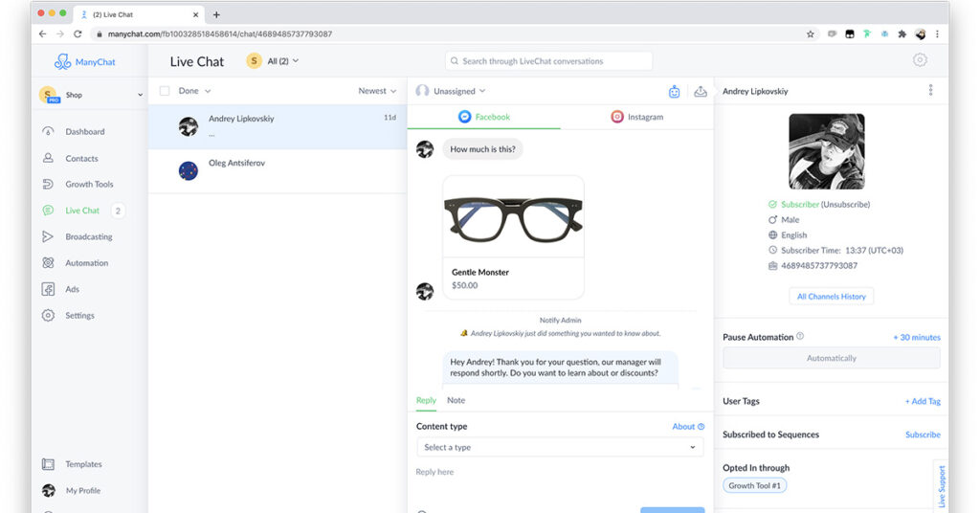The height and width of the screenshot is (513, 980).
Task: Expand the Shop account dropdown
Action: 140,95
